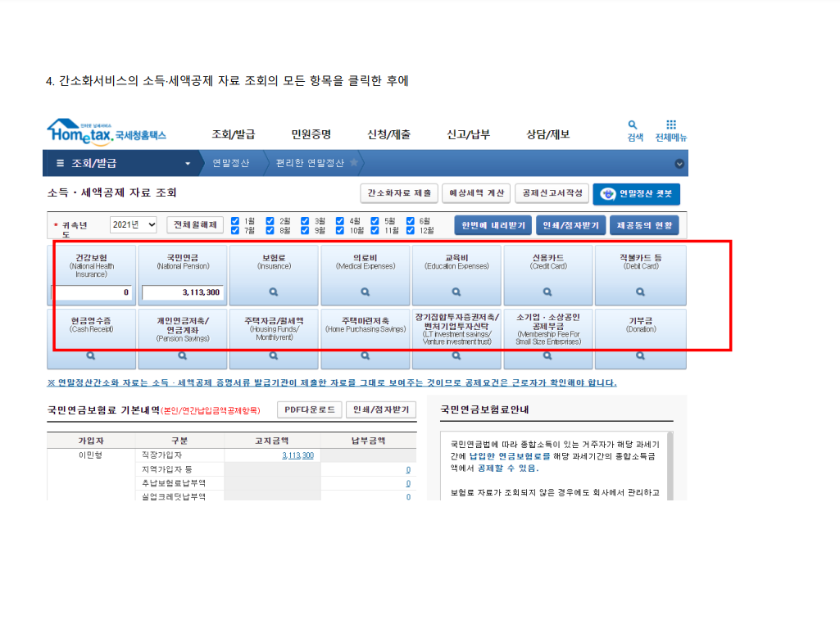Click the 한번에 내려받기 button
Viewport: 840px width, 638px height.
pos(493,225)
